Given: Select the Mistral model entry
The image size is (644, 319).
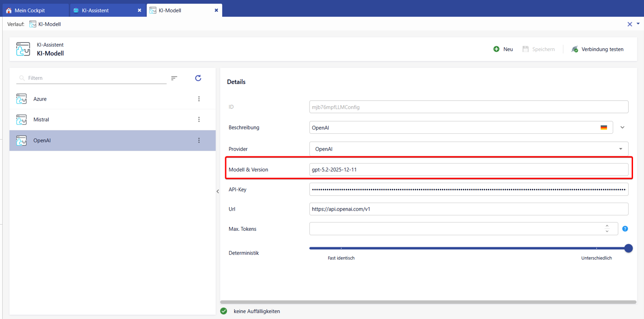Looking at the screenshot, I should pyautogui.click(x=41, y=119).
